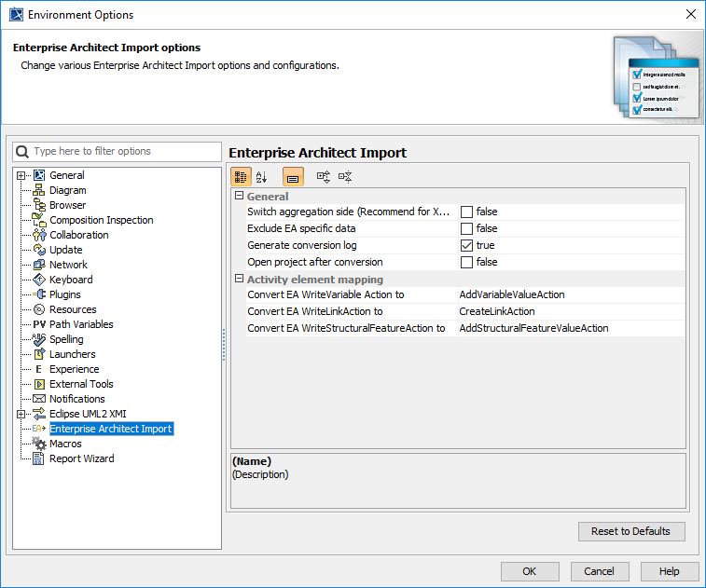Click the Browser tree icon
The height and width of the screenshot is (588, 706).
(39, 205)
